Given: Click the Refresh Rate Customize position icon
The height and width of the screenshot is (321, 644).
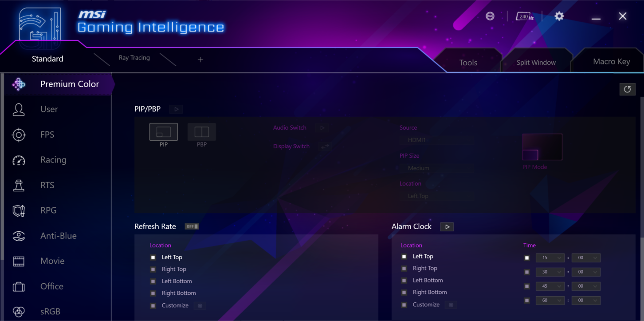Looking at the screenshot, I should (200, 305).
